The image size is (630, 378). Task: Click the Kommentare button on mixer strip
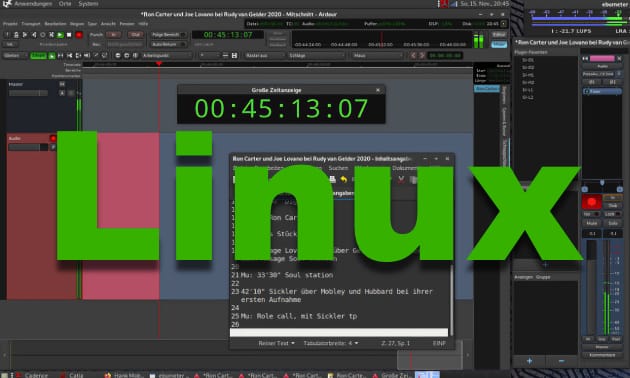pos(602,355)
